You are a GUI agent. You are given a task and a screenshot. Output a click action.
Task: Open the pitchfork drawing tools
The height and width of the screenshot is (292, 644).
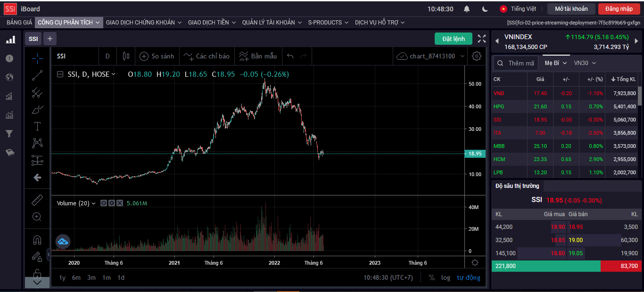point(37,92)
